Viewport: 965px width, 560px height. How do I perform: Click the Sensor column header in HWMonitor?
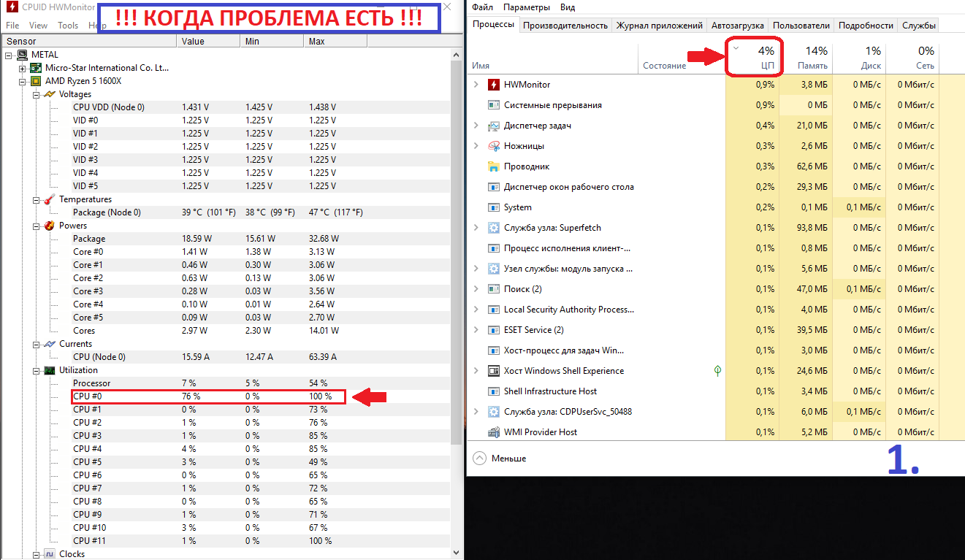[88, 42]
